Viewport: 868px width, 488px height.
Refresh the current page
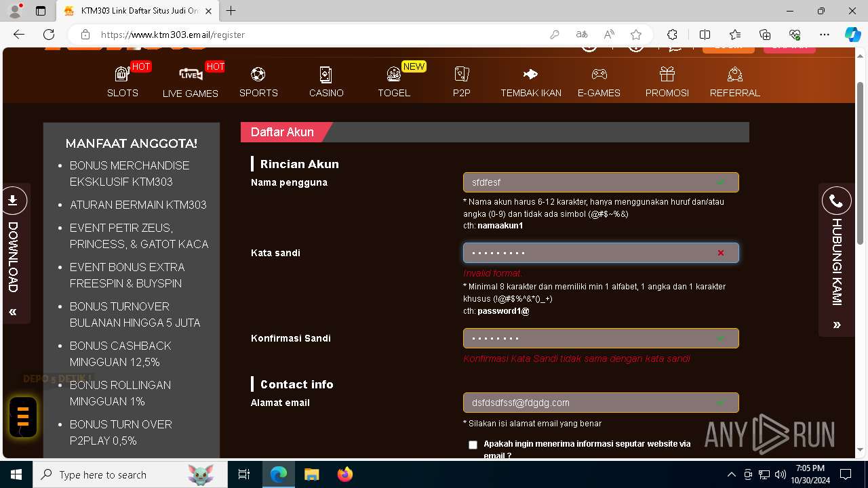coord(49,35)
